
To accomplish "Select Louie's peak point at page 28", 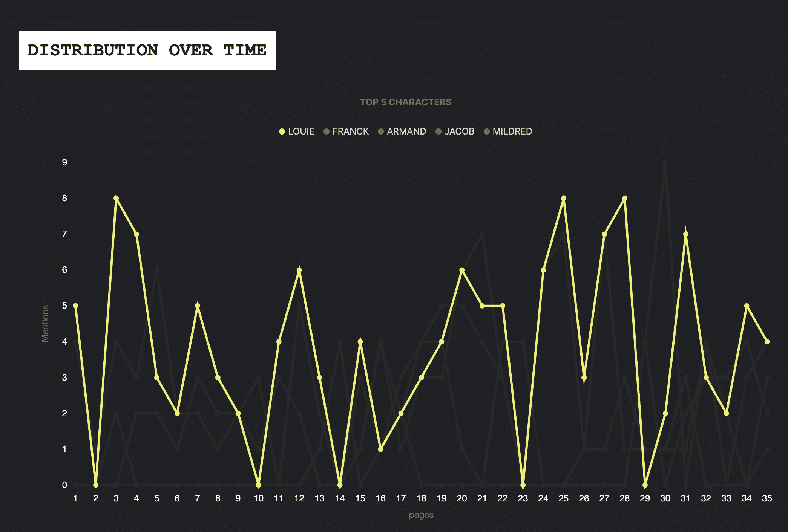I will tap(625, 199).
